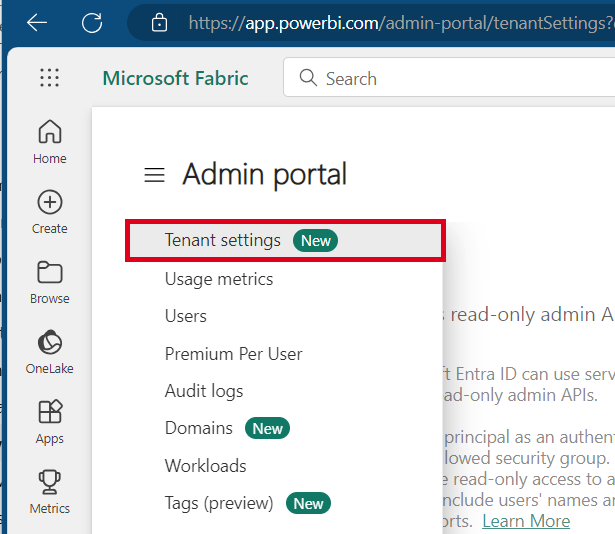Go to Domains section
The width and height of the screenshot is (615, 534).
tap(199, 428)
